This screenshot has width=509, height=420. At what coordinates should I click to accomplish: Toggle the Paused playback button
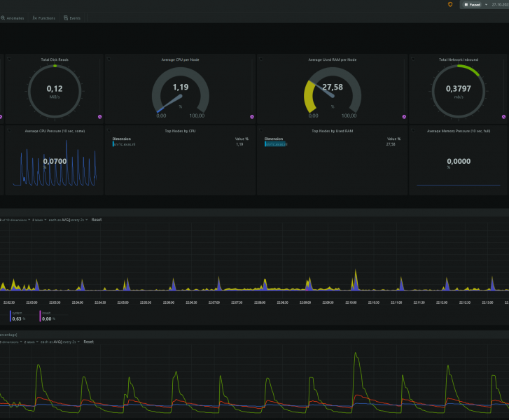click(x=473, y=4)
